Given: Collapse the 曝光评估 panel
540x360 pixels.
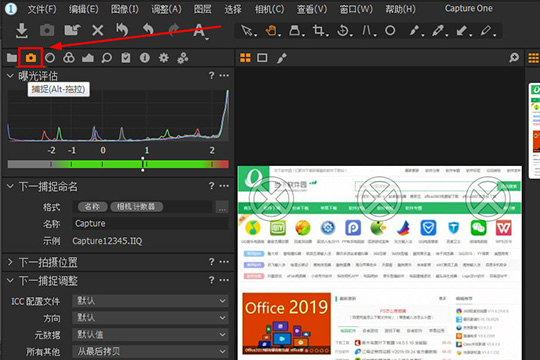Looking at the screenshot, I should 10,76.
